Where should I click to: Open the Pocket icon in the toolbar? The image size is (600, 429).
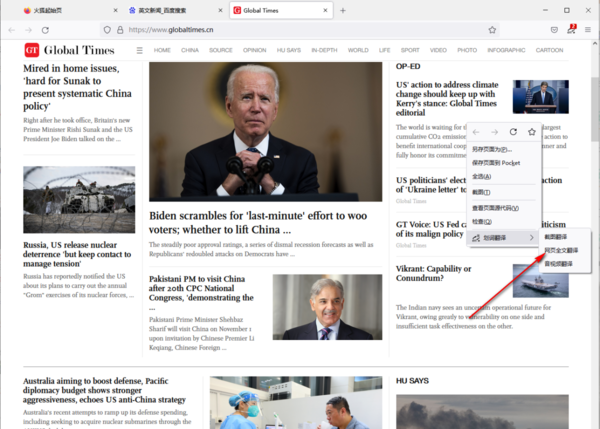[x=554, y=30]
